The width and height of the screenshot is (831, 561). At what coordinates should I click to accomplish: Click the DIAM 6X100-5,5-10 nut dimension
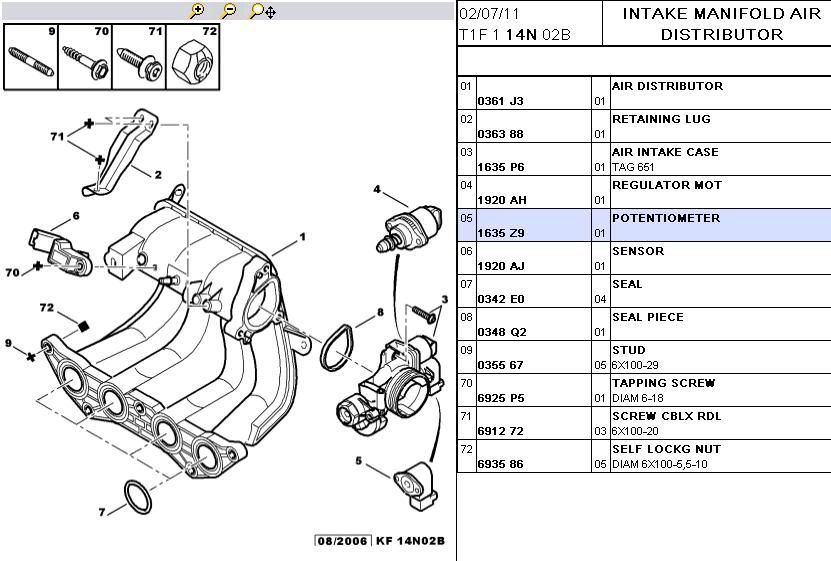coord(660,465)
